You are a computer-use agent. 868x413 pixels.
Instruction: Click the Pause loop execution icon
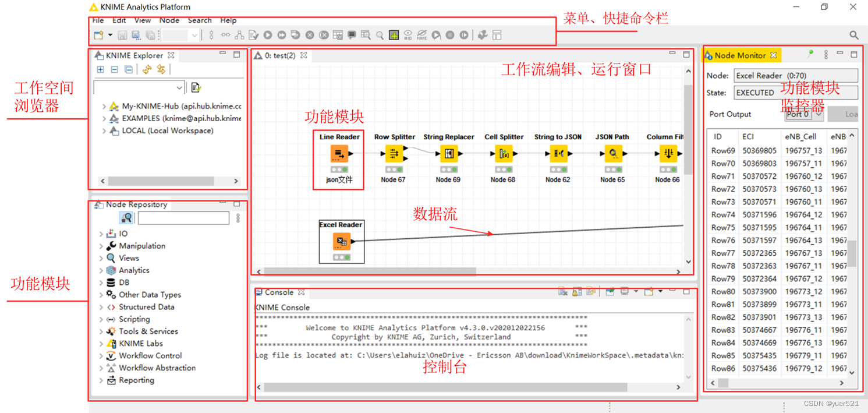450,35
